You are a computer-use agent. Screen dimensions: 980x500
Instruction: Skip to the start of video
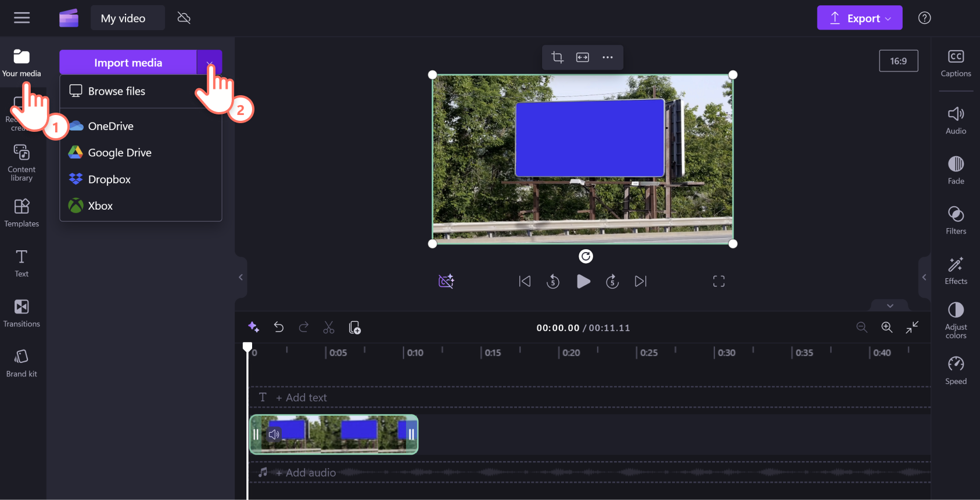[525, 282]
